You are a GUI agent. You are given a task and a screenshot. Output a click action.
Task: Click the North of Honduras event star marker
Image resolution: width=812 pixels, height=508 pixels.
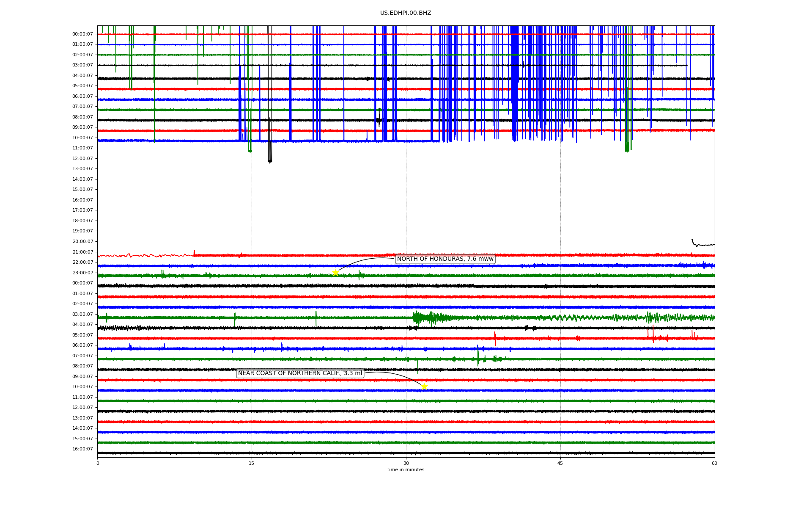(x=335, y=273)
